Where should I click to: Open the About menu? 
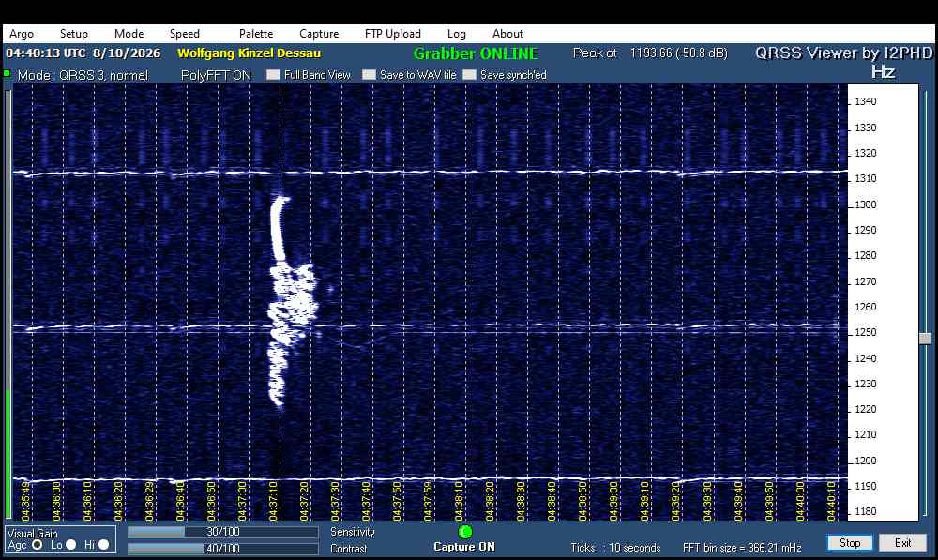click(x=507, y=34)
